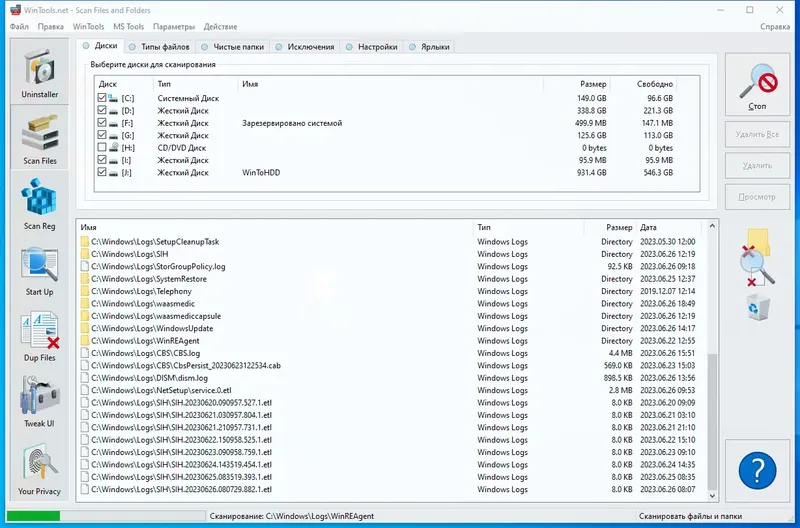Open the Параметры menu
Image resolution: width=800 pixels, height=528 pixels.
(x=174, y=27)
